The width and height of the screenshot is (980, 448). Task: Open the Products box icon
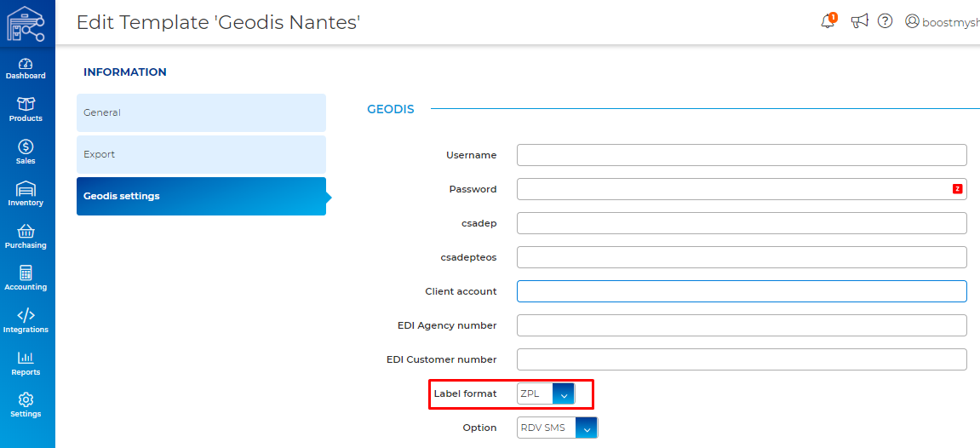tap(26, 104)
